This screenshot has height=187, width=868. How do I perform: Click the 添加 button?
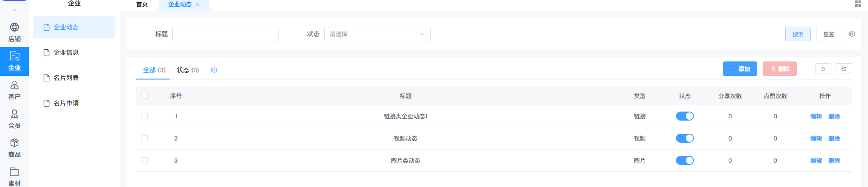coord(740,69)
